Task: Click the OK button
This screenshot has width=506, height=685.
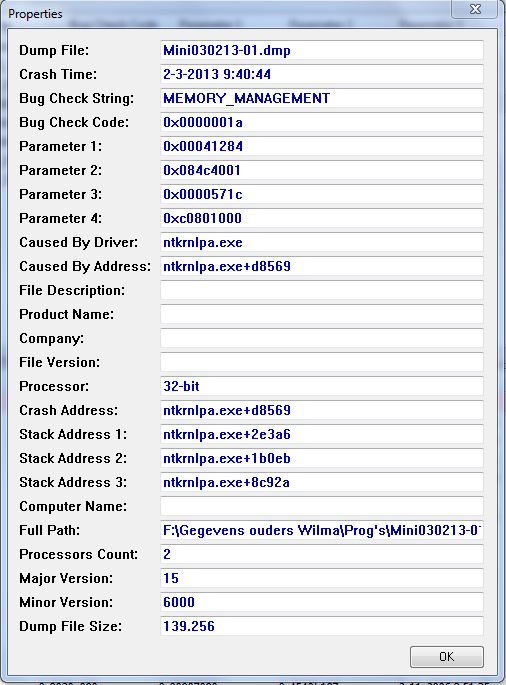Action: tap(447, 657)
